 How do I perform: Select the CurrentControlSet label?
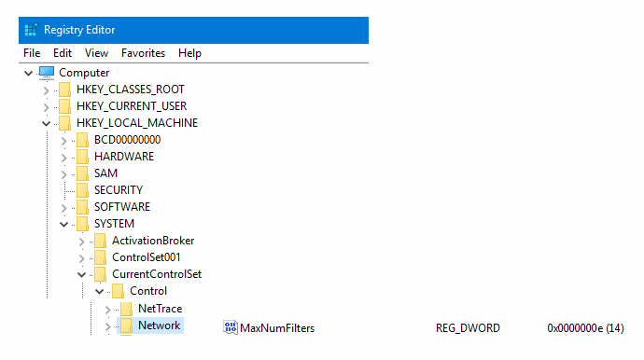click(157, 274)
